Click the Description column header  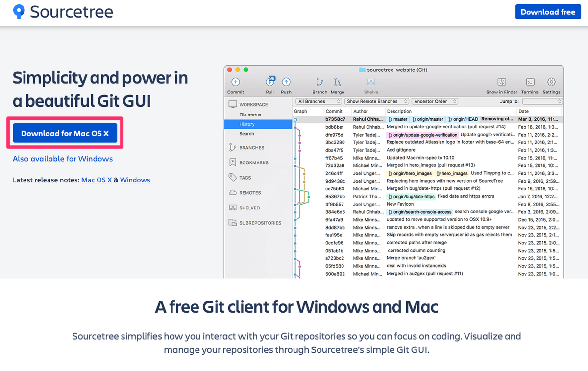pyautogui.click(x=399, y=111)
